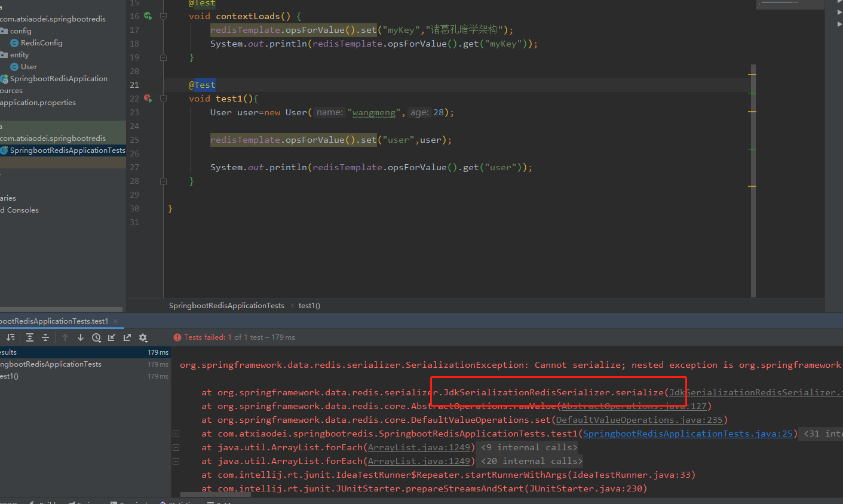Expand folded stack frames at SpringbootRedisApplicationTests.test1 line

click(176, 434)
